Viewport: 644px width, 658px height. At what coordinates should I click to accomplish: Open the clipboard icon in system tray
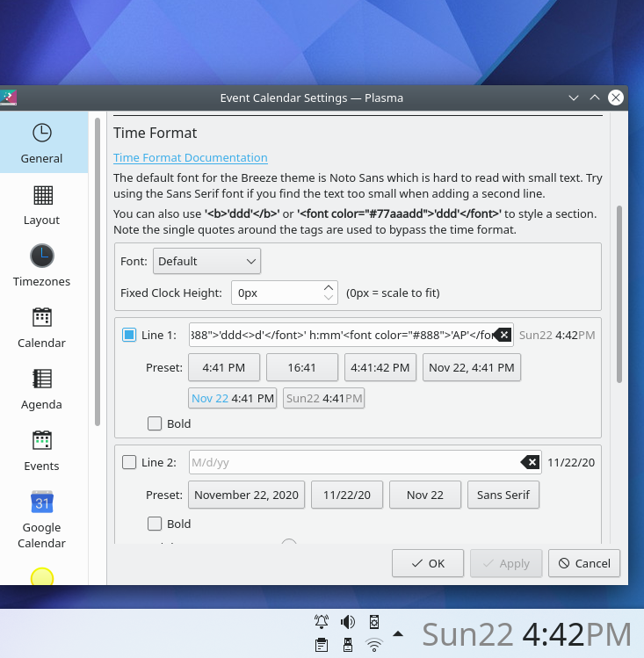pyautogui.click(x=322, y=646)
